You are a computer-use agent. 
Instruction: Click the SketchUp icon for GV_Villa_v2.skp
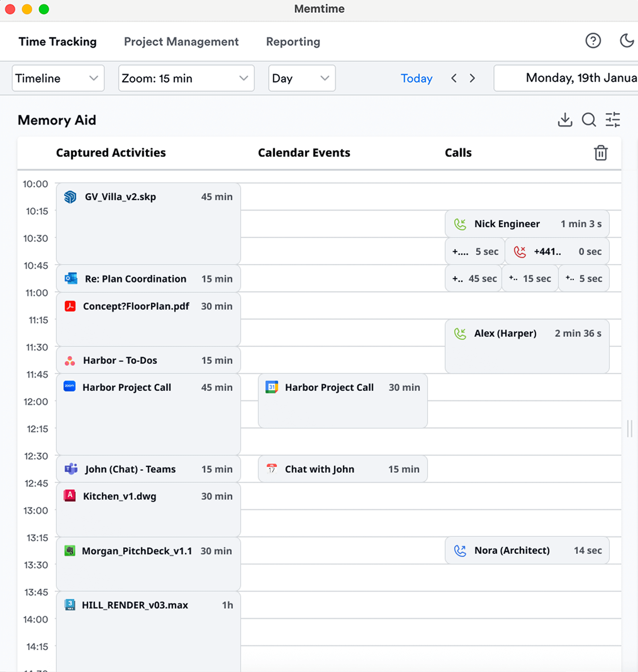coord(70,197)
